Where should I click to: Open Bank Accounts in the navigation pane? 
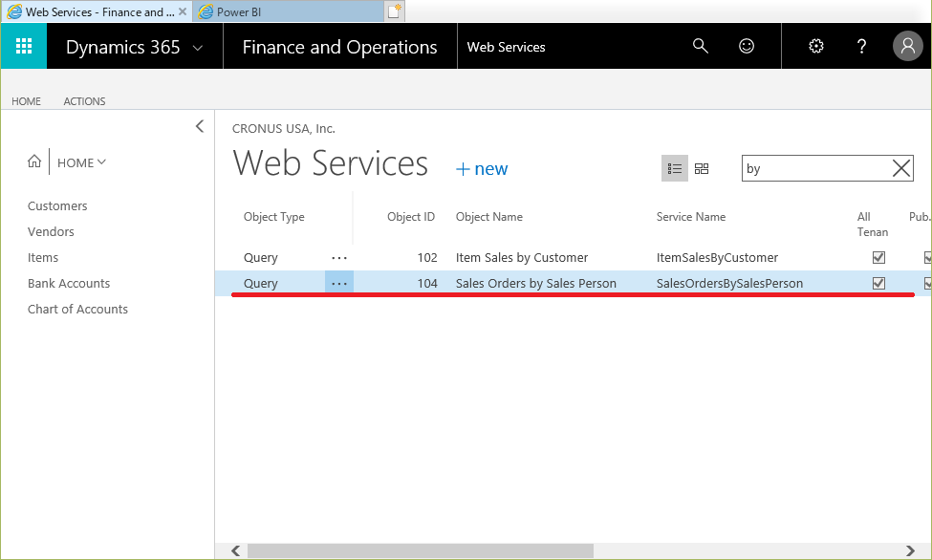coord(69,284)
